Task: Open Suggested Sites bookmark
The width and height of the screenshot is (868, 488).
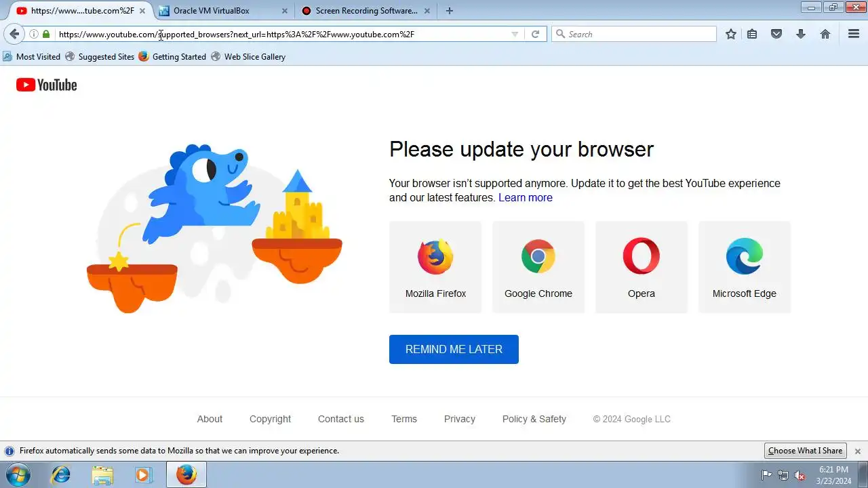Action: coord(100,57)
